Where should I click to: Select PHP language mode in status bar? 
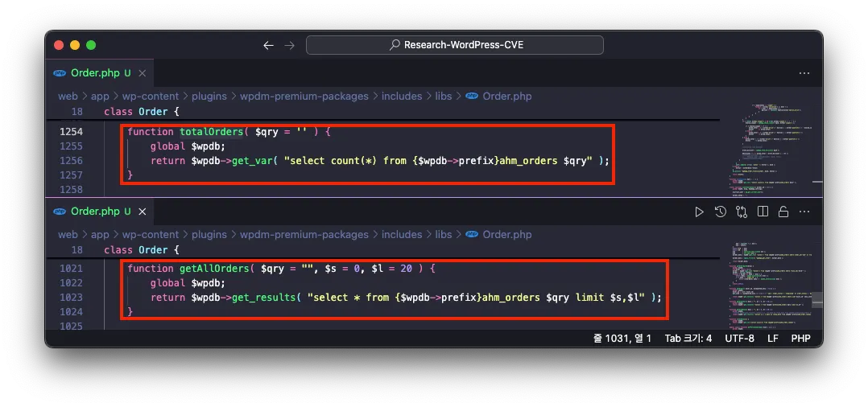[800, 339]
